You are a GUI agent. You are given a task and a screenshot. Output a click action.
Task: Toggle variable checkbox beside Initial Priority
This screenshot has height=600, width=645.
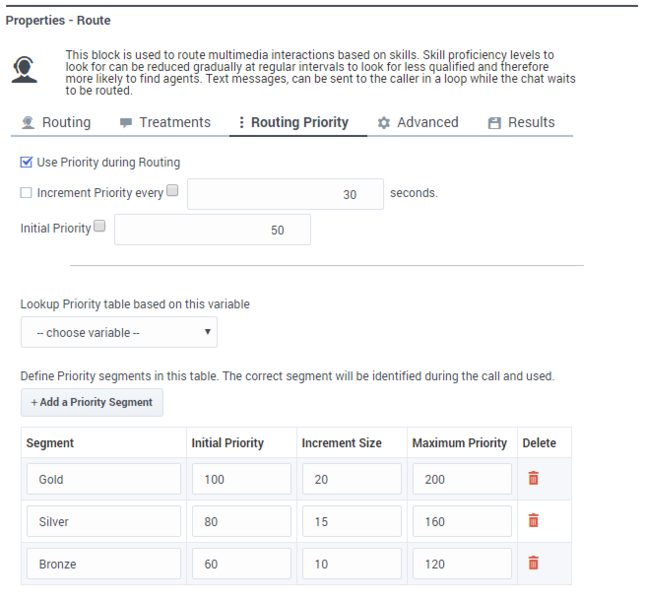99,227
